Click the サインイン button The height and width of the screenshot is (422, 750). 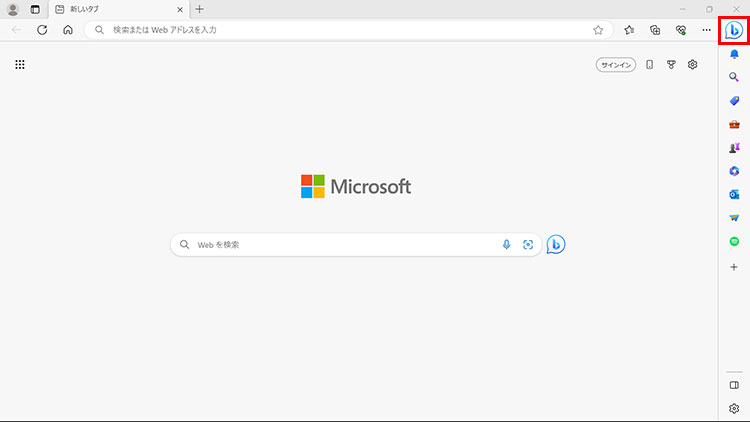[x=616, y=65]
